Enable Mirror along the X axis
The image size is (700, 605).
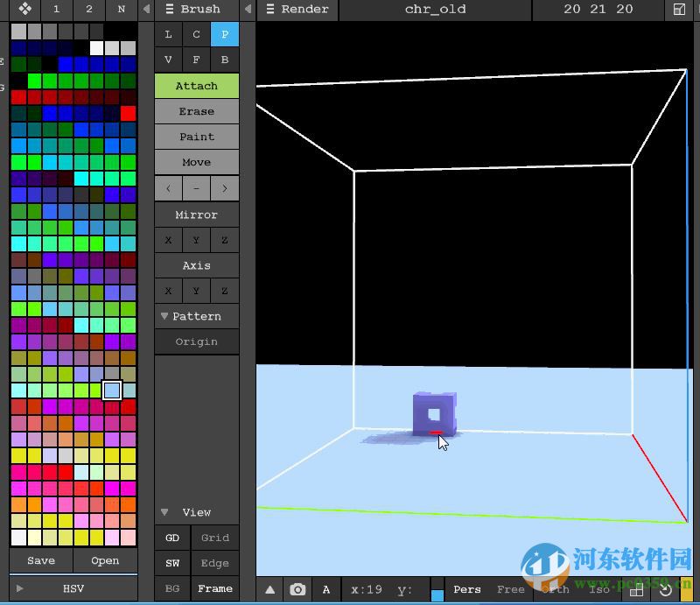168,239
